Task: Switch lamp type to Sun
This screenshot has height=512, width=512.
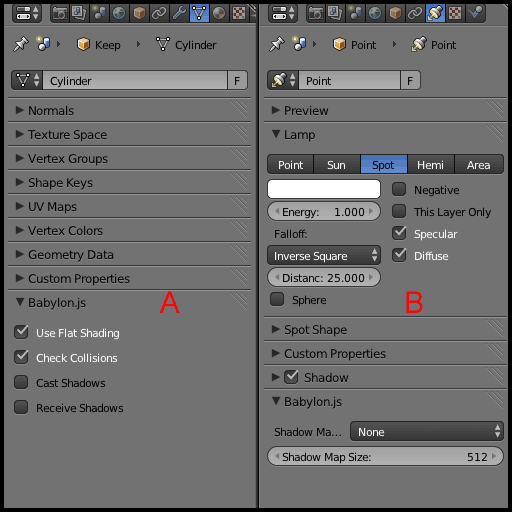Action: click(337, 165)
